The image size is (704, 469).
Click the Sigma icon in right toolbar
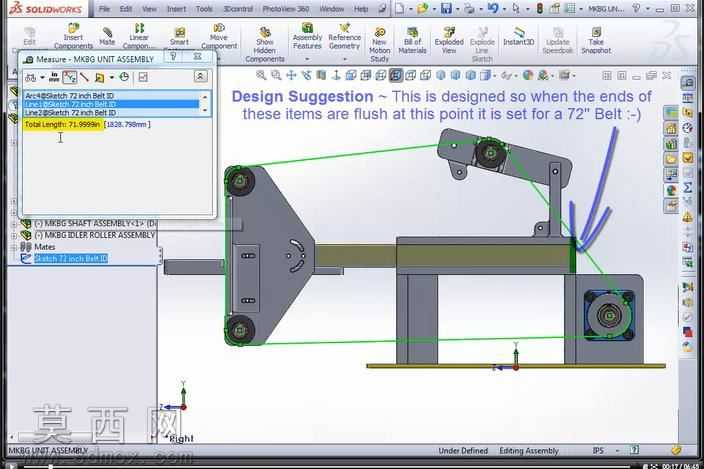click(x=687, y=187)
